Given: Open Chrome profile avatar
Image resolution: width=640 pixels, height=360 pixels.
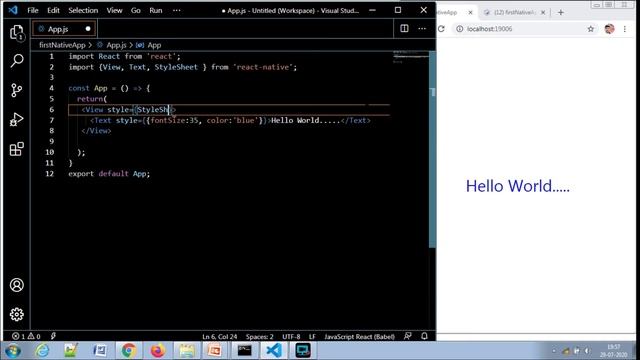Looking at the screenshot, I should tap(609, 29).
